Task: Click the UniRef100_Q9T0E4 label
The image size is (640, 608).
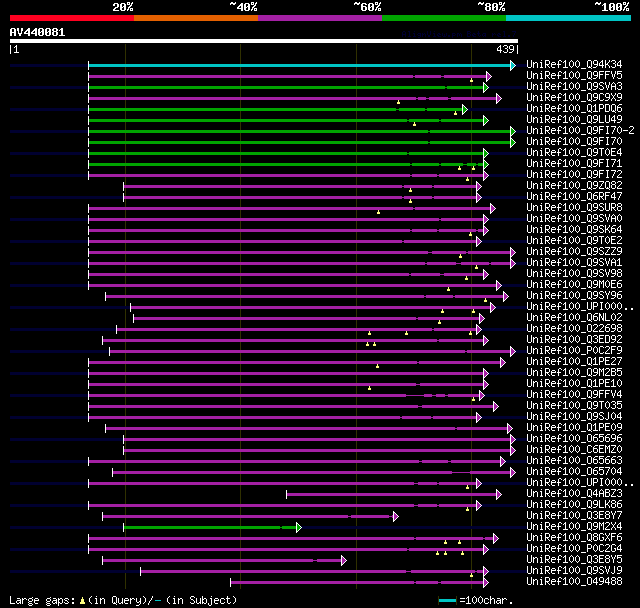Action: [574, 152]
